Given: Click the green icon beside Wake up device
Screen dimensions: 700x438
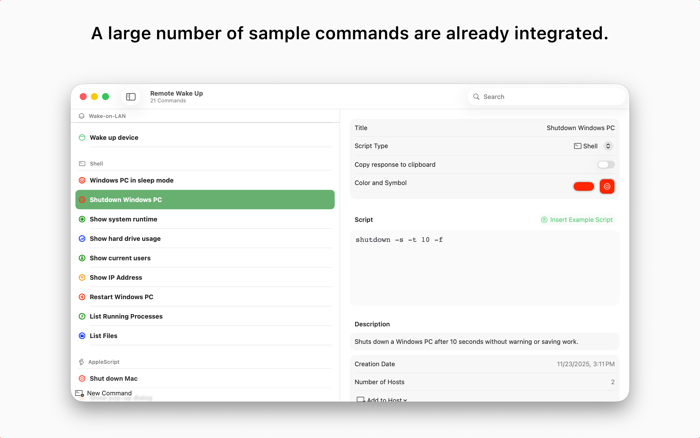Looking at the screenshot, I should tap(82, 138).
